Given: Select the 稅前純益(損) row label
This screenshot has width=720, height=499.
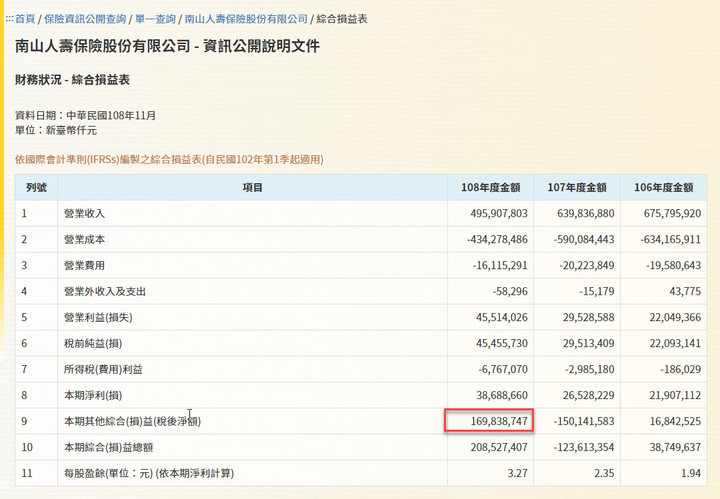Looking at the screenshot, I should [93, 343].
